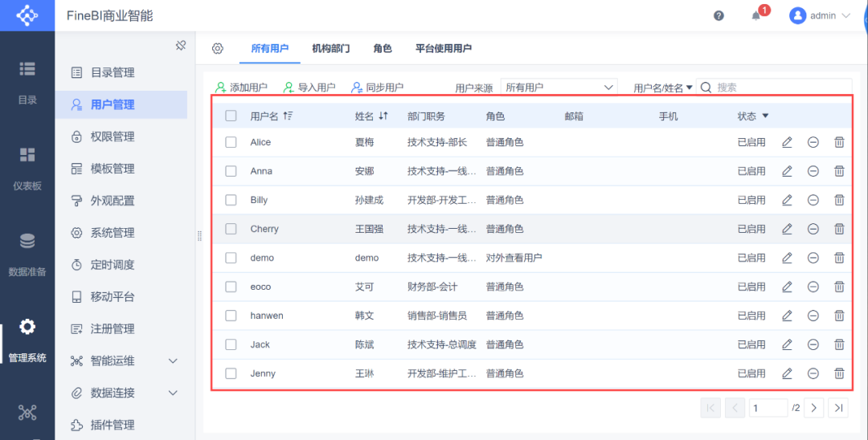Open the 仪表板 dashboard icon
Image resolution: width=868 pixels, height=440 pixels.
click(27, 155)
